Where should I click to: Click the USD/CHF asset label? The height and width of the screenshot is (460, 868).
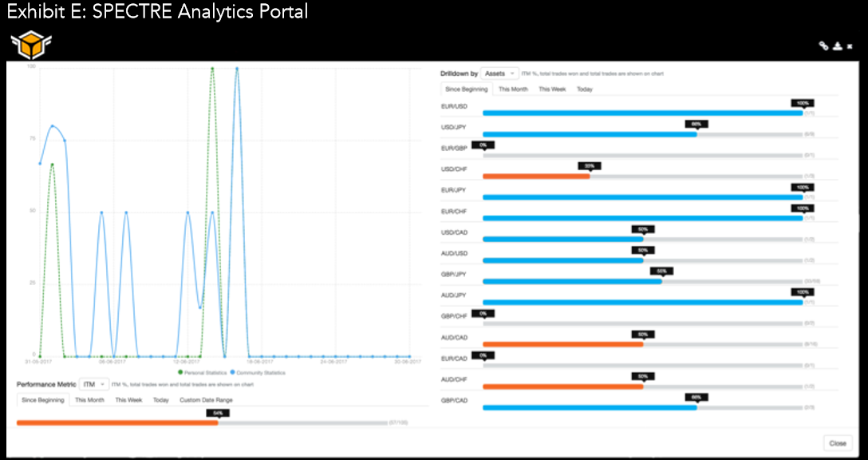pyautogui.click(x=453, y=169)
